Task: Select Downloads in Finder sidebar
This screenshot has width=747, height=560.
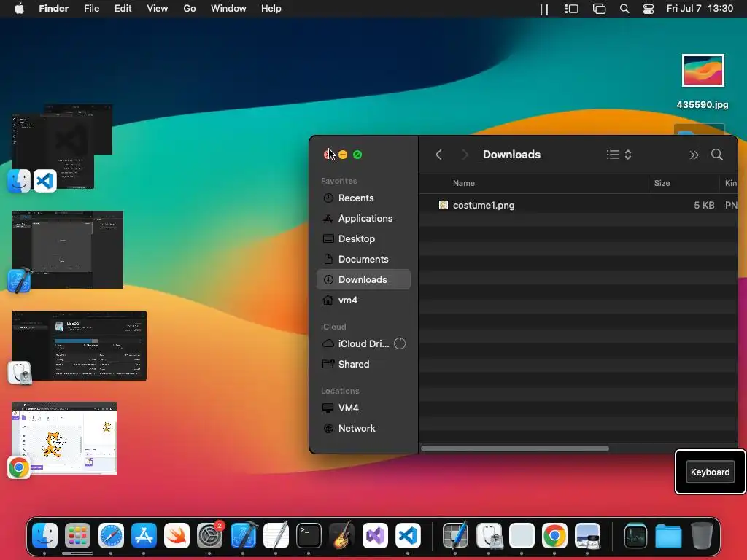Action: 363,279
